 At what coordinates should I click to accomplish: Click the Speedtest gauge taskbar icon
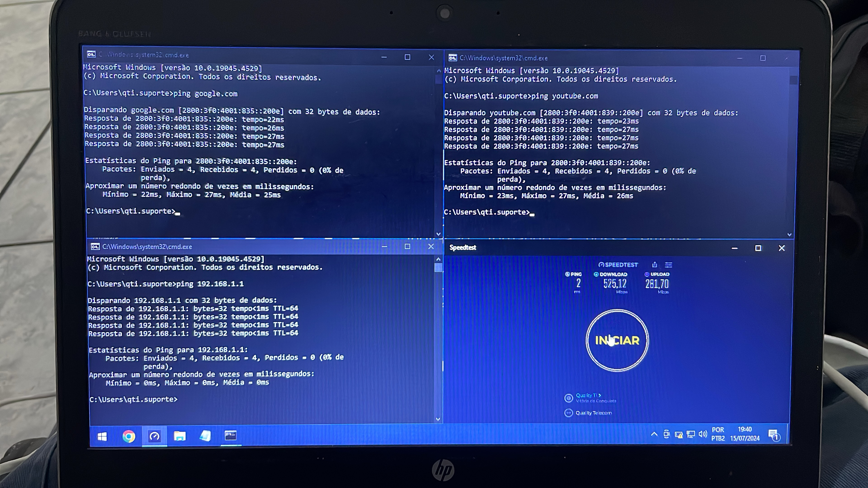coord(154,436)
